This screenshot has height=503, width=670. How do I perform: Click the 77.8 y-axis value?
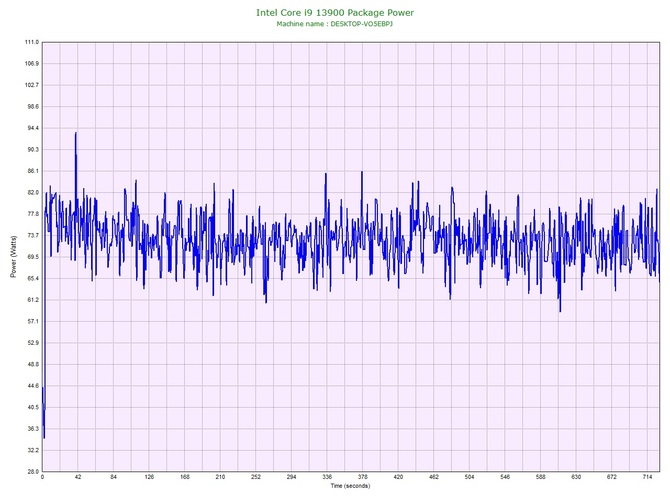(x=33, y=214)
